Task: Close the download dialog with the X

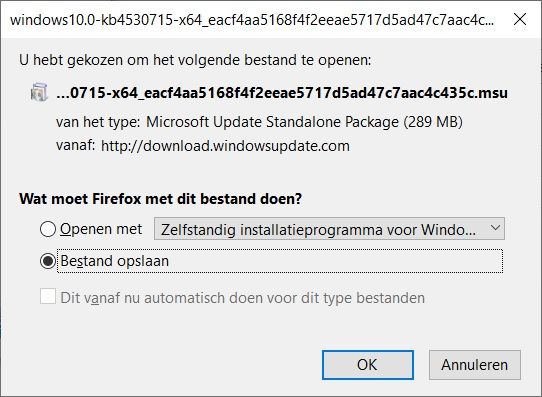Action: tap(520, 19)
